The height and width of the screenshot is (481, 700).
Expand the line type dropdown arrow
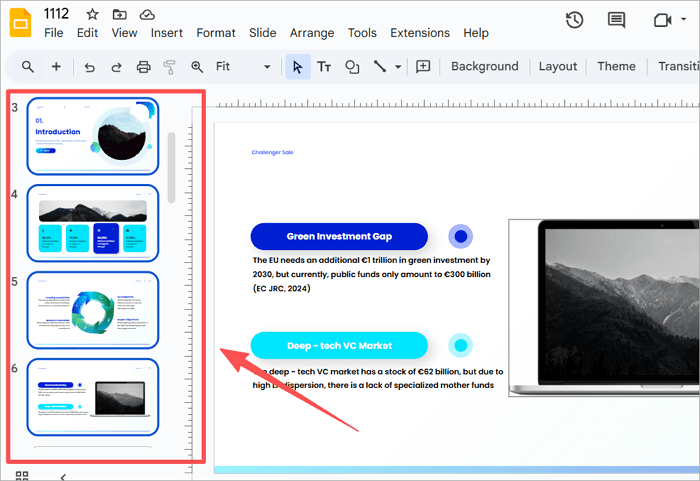point(399,67)
